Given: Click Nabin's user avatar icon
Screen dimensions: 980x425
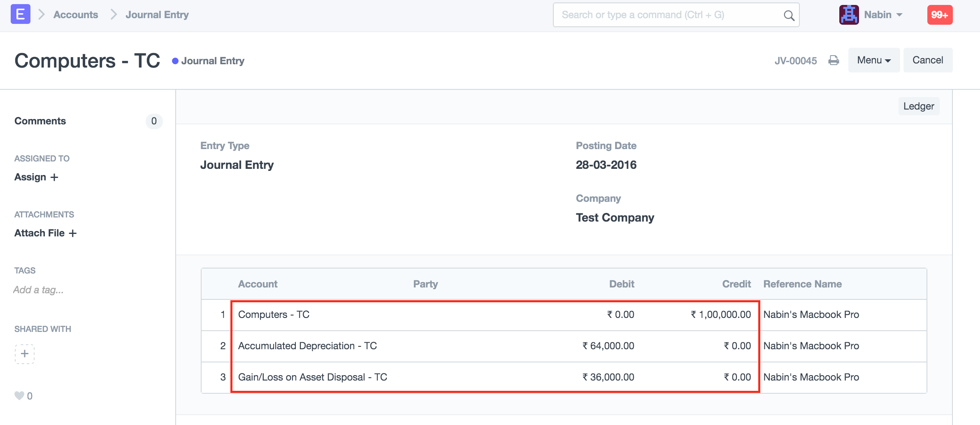Looking at the screenshot, I should click(849, 15).
